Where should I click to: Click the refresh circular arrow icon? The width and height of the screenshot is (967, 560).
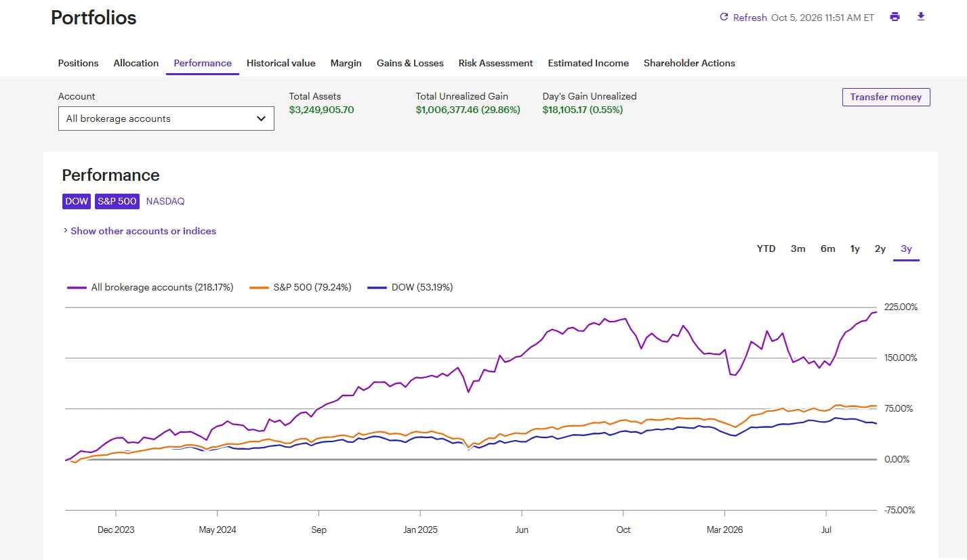point(724,17)
